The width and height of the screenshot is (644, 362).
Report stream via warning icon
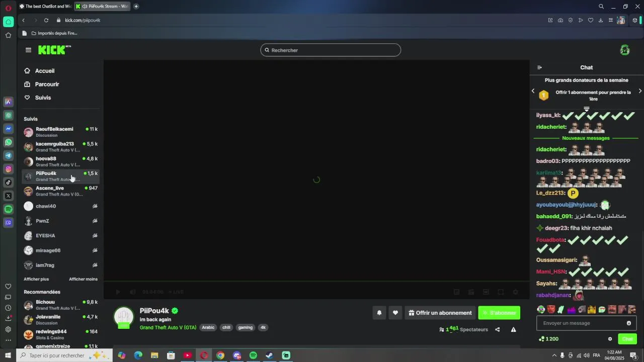pos(513,330)
